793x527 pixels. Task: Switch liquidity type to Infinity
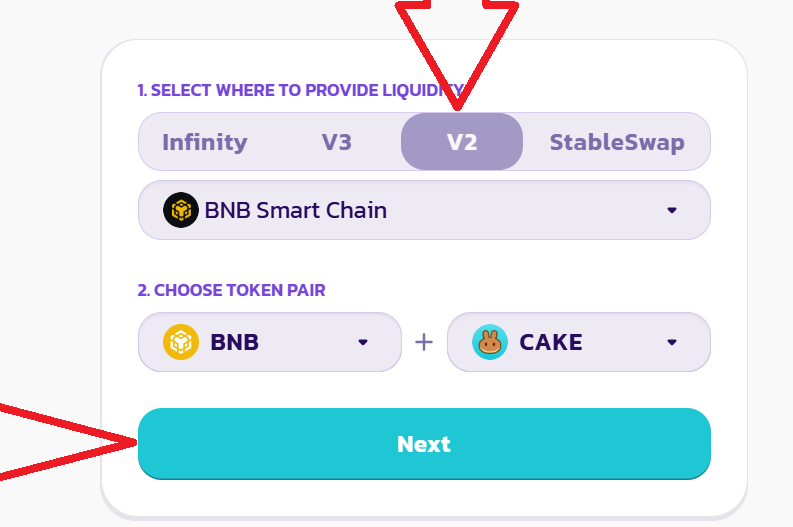click(x=205, y=142)
